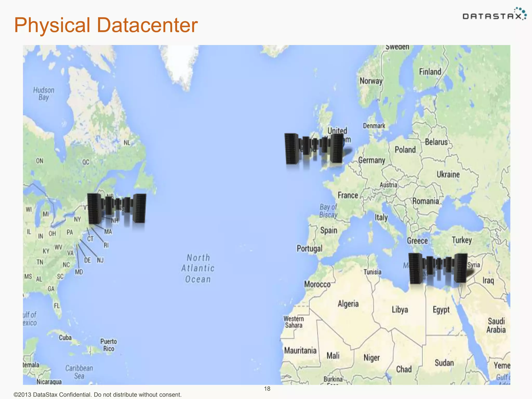Click the 'Sudan' map label
The height and width of the screenshot is (399, 532).
click(444, 363)
